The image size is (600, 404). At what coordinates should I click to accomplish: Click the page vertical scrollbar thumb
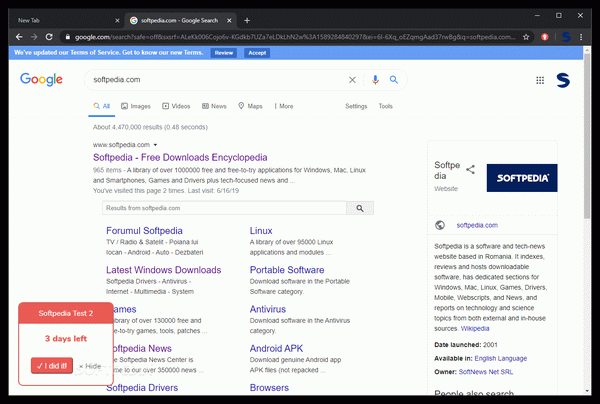(x=587, y=136)
